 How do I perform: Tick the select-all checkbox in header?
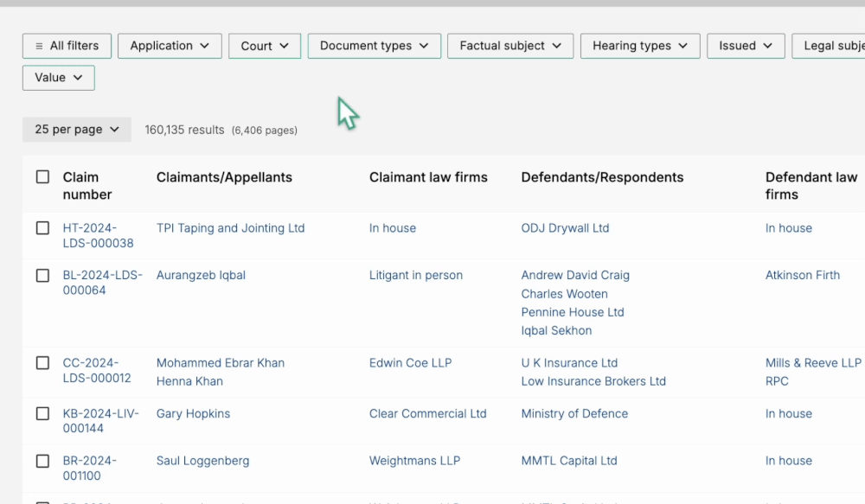point(42,177)
